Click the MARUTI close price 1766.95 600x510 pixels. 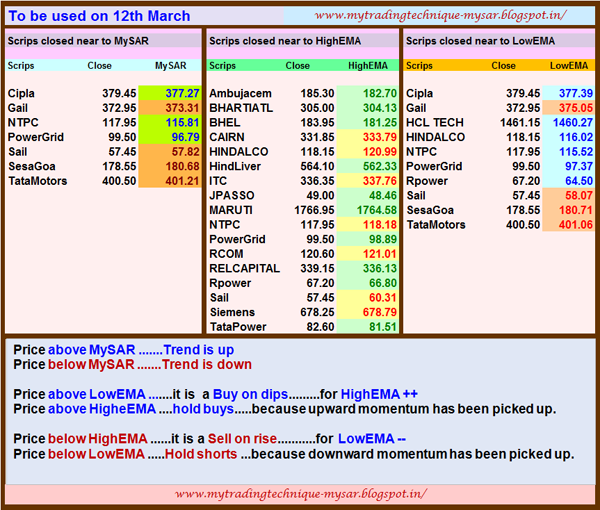(314, 210)
